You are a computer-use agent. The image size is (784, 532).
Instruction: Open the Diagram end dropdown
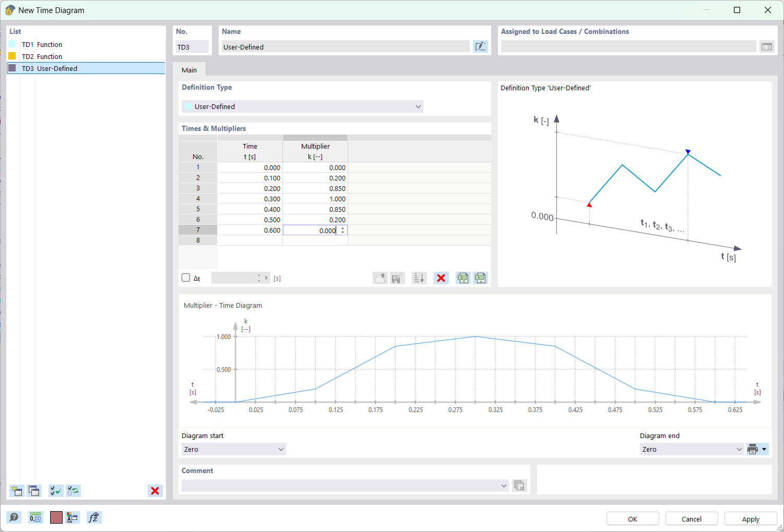691,449
